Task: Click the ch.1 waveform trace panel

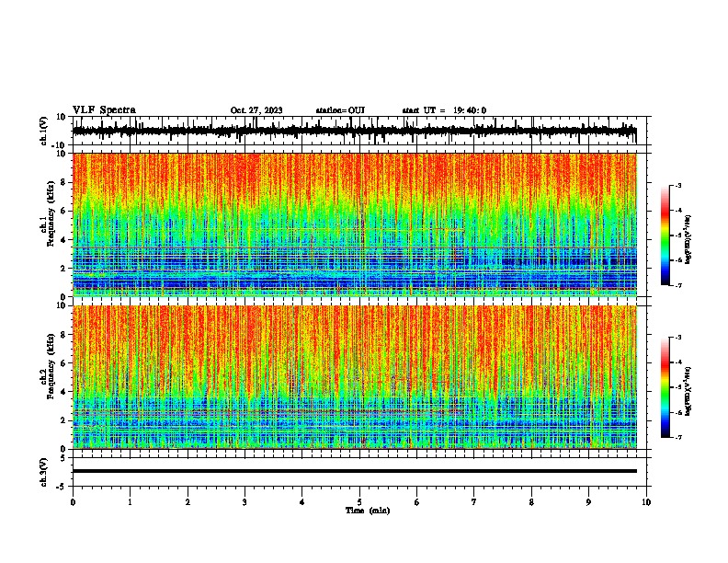Action: pos(359,131)
